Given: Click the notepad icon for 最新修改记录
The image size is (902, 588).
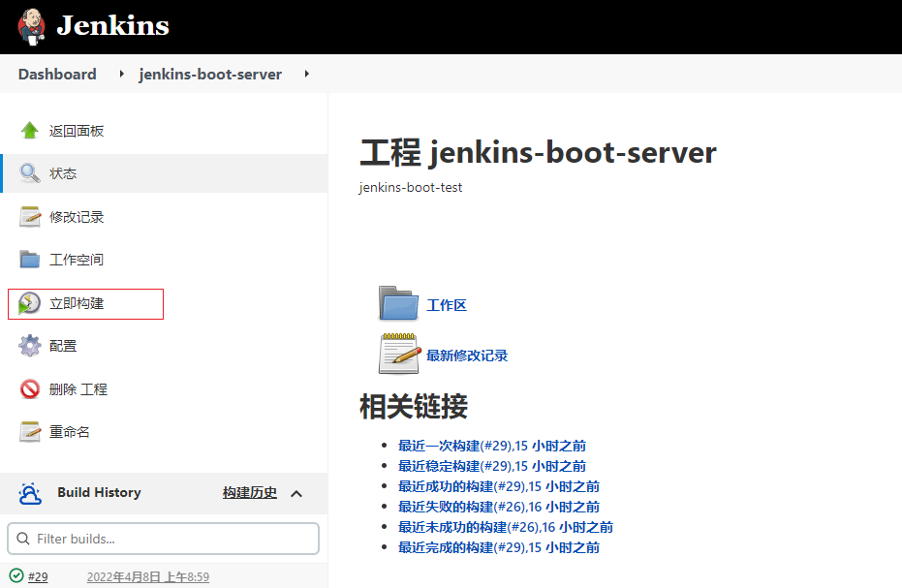Looking at the screenshot, I should tap(398, 354).
